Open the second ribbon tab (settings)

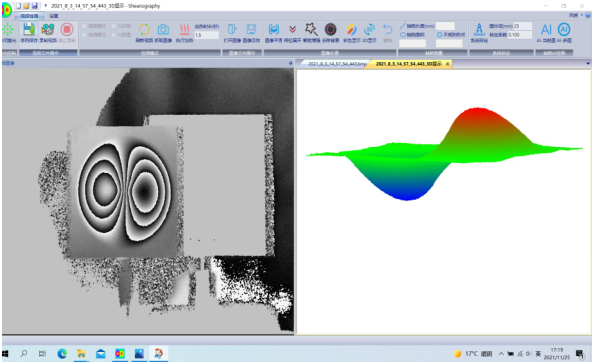[x=54, y=16]
